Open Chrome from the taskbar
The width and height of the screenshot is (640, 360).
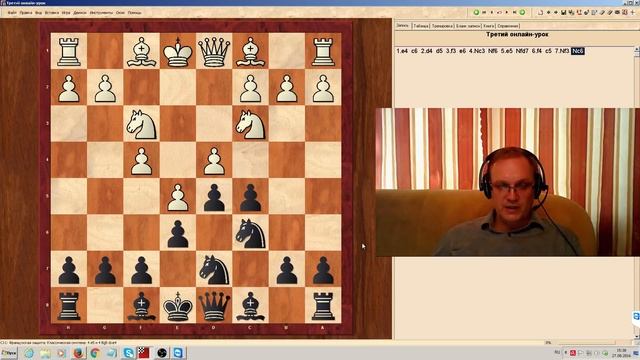pyautogui.click(x=95, y=353)
